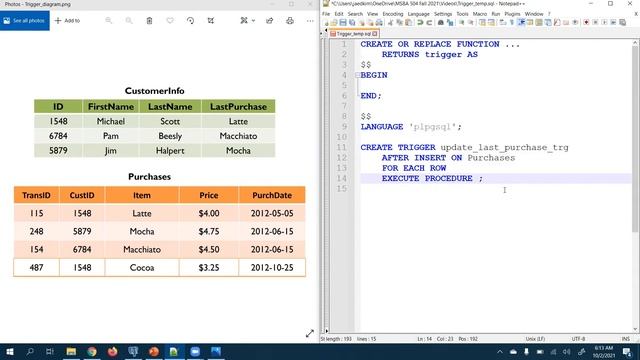Close the Trigger_temp.sql tab with its X

click(375, 34)
